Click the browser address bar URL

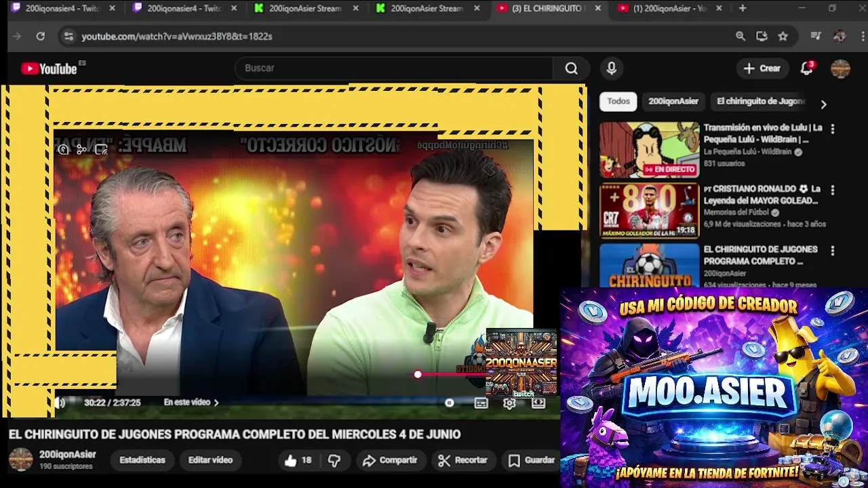point(177,37)
